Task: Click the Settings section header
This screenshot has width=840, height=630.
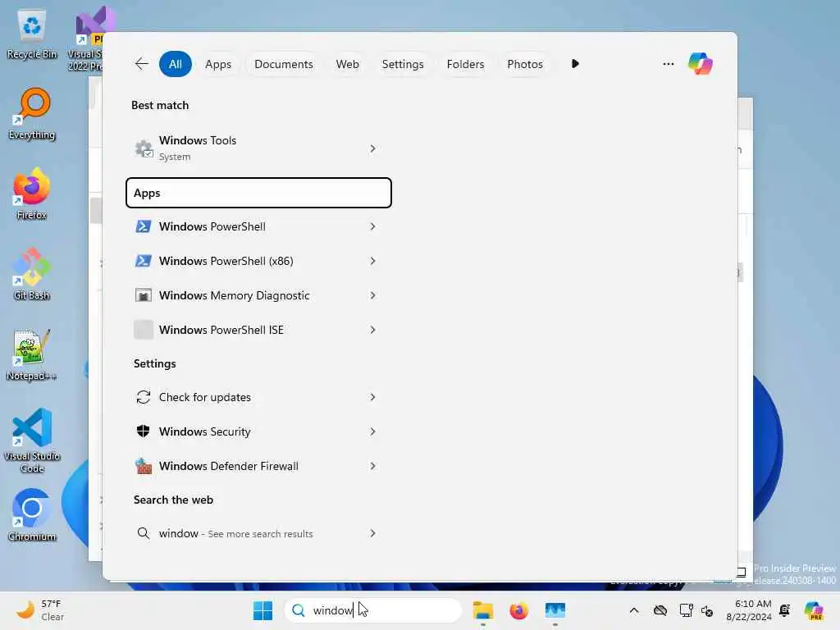Action: (x=154, y=363)
